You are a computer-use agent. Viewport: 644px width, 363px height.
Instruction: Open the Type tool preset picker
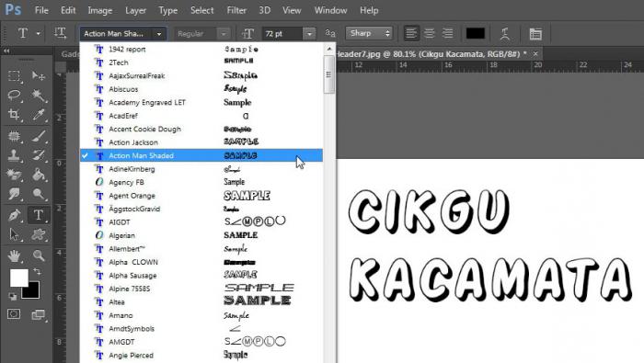tap(39, 33)
